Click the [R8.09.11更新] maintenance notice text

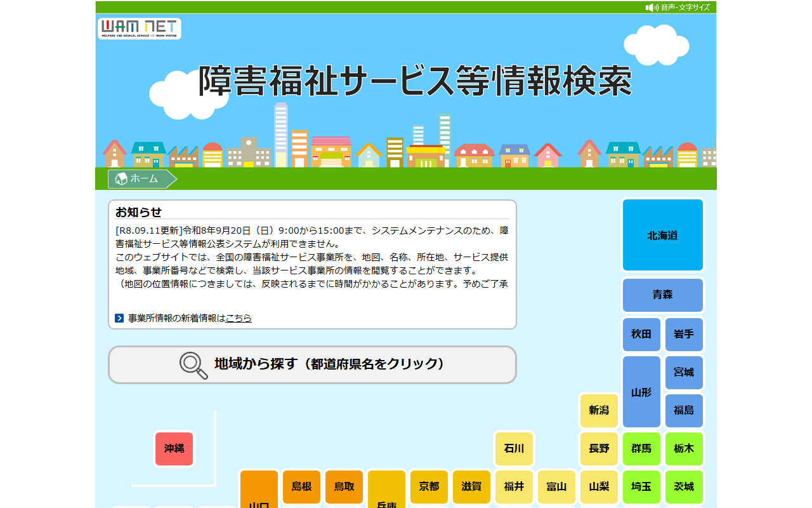click(312, 237)
